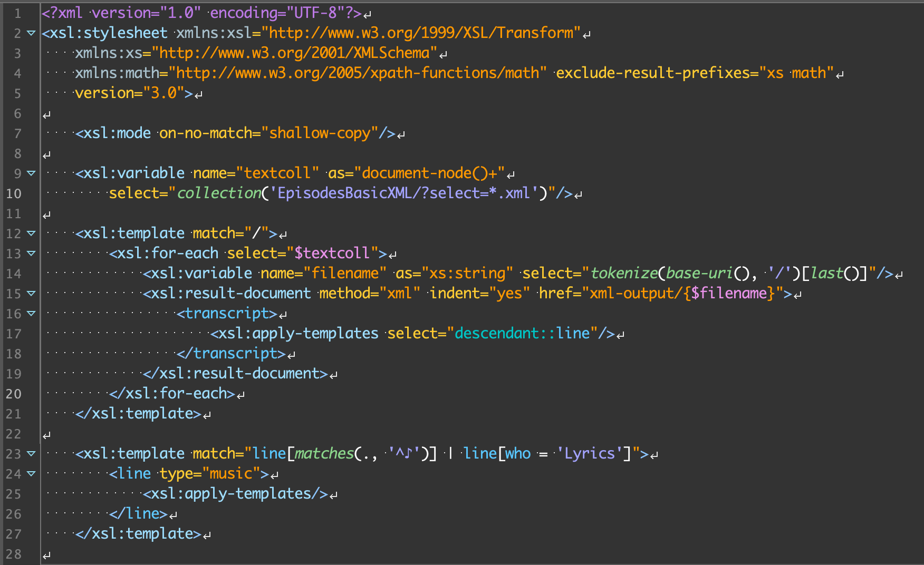
Task: Click the indent="yes" attribute
Action: point(480,294)
